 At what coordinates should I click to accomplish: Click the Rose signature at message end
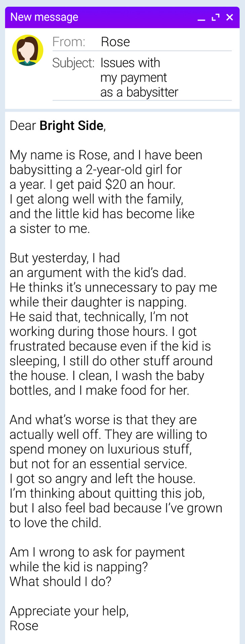[24, 626]
